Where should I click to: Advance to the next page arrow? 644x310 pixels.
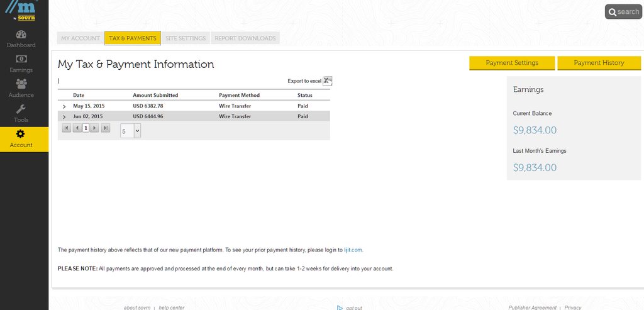click(x=94, y=128)
